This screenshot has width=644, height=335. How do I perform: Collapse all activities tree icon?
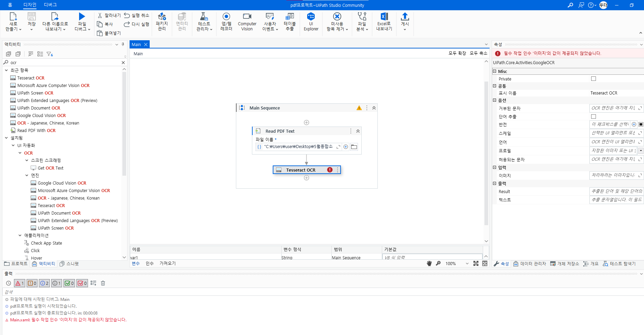coord(18,54)
